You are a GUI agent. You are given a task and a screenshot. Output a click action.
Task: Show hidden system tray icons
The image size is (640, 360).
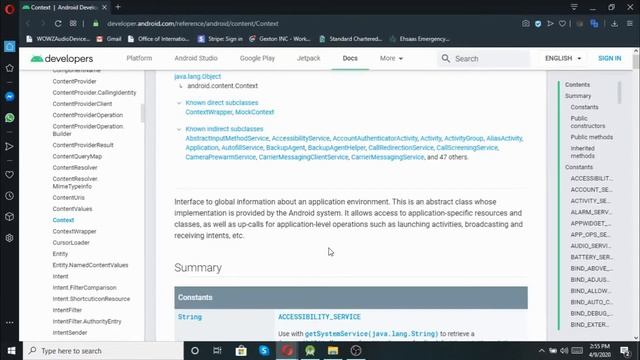[x=541, y=351]
